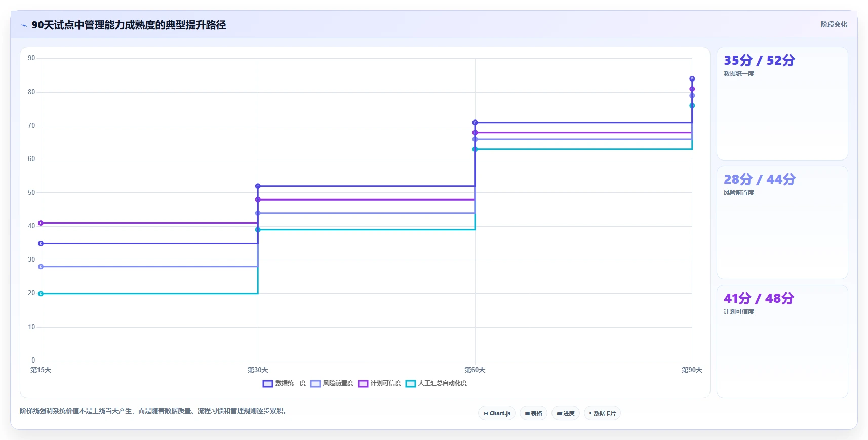Open the 35分 / 52分 数据统一度 card

click(x=782, y=104)
